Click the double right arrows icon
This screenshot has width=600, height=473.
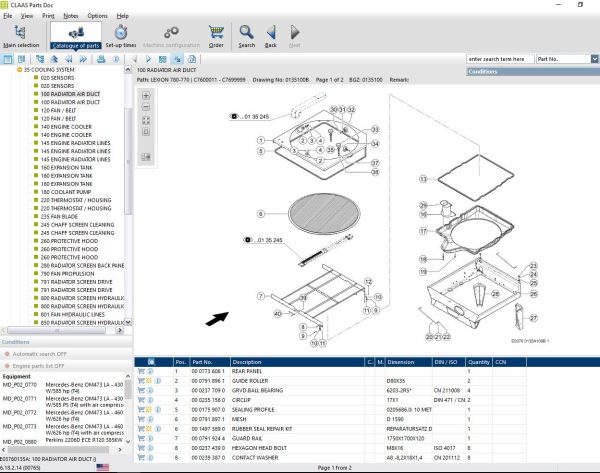pyautogui.click(x=83, y=59)
